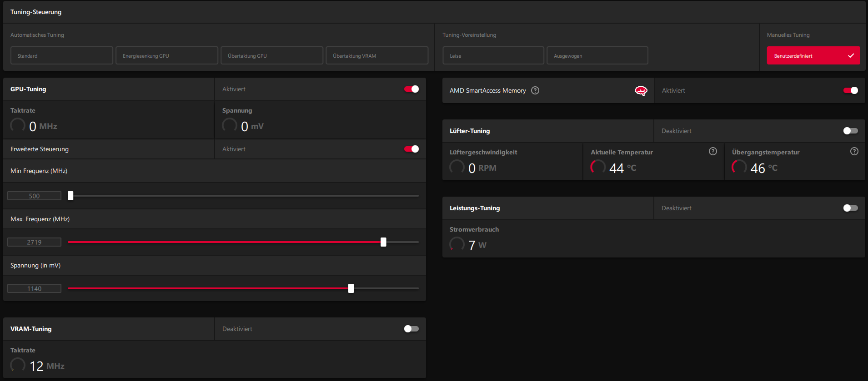
Task: Choose Übertaktung GPU preset
Action: (272, 55)
